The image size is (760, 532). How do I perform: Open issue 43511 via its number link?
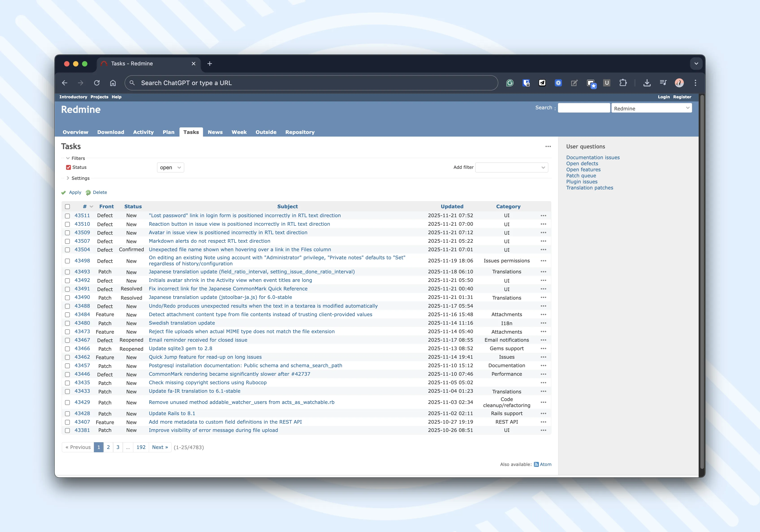point(82,215)
